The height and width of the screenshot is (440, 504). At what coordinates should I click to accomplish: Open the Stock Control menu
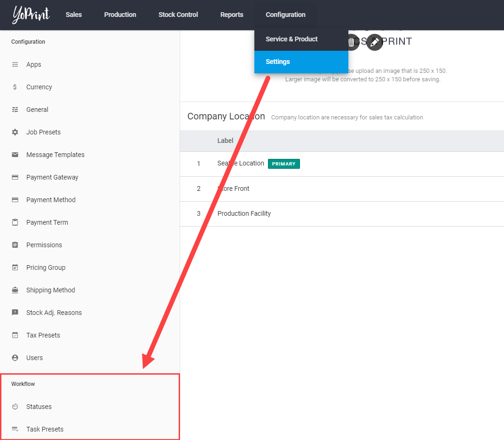178,15
